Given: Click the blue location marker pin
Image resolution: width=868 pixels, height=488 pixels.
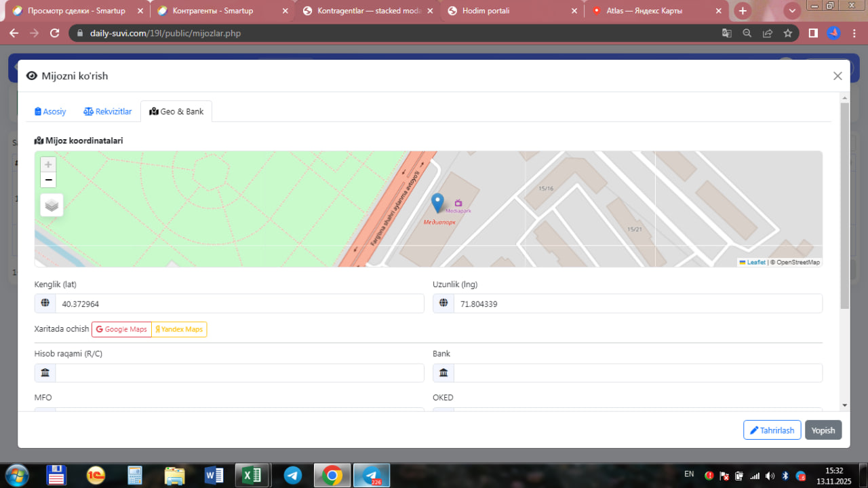Looking at the screenshot, I should click(438, 202).
